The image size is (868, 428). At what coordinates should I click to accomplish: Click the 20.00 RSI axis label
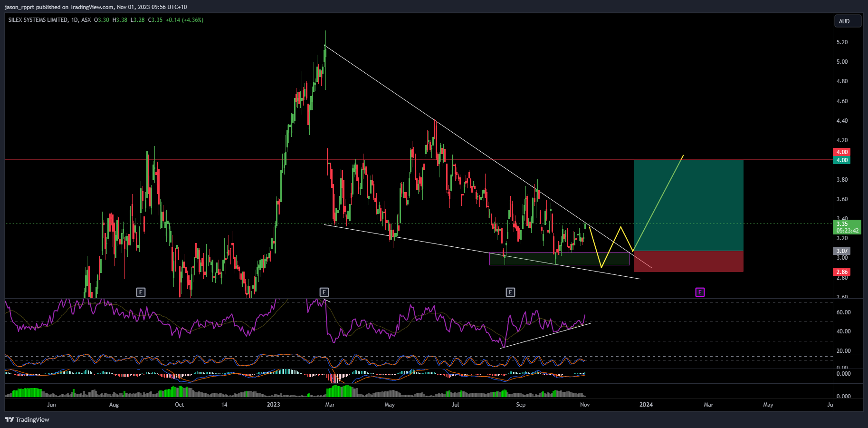click(x=843, y=351)
